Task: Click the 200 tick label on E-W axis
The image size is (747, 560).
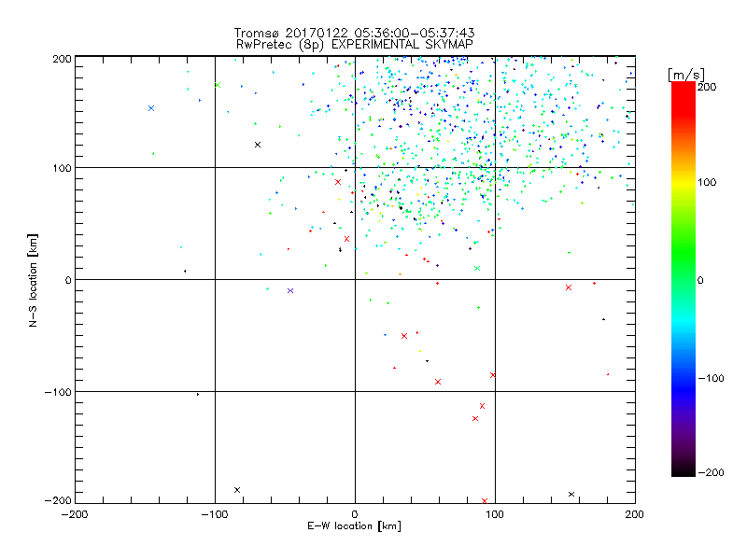Action: [x=635, y=514]
